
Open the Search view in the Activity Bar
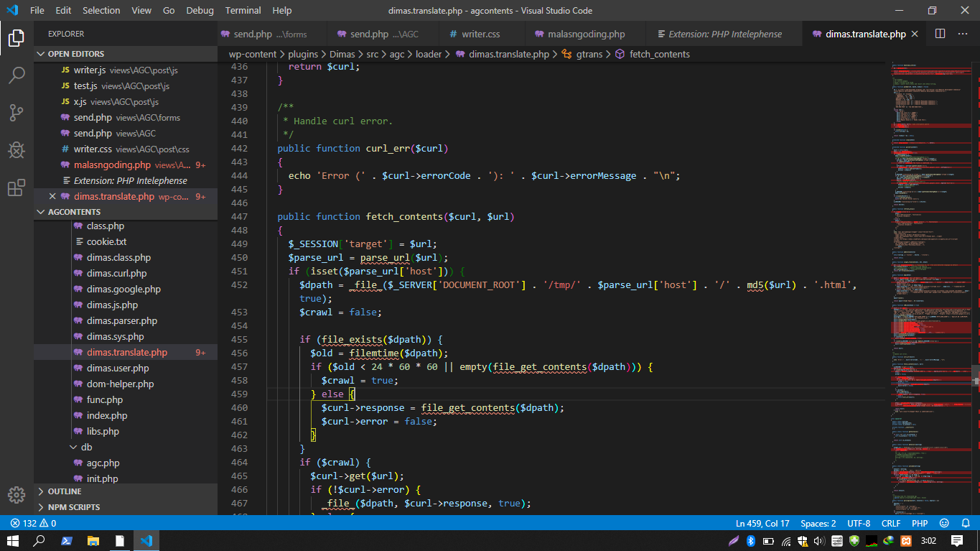(x=17, y=75)
